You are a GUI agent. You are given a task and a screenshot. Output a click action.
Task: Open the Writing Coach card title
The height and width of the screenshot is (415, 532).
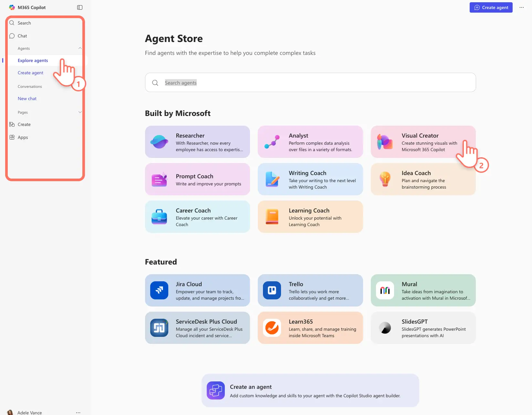(308, 173)
